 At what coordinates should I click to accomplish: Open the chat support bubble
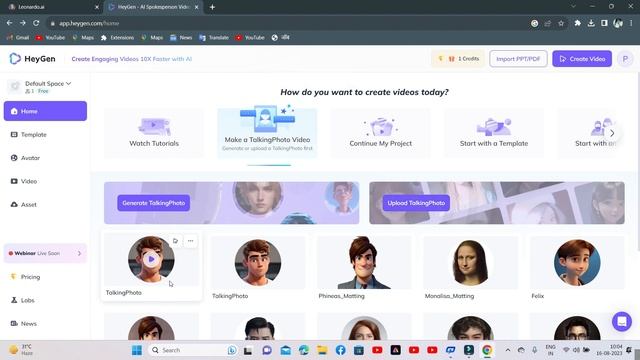coord(622,322)
